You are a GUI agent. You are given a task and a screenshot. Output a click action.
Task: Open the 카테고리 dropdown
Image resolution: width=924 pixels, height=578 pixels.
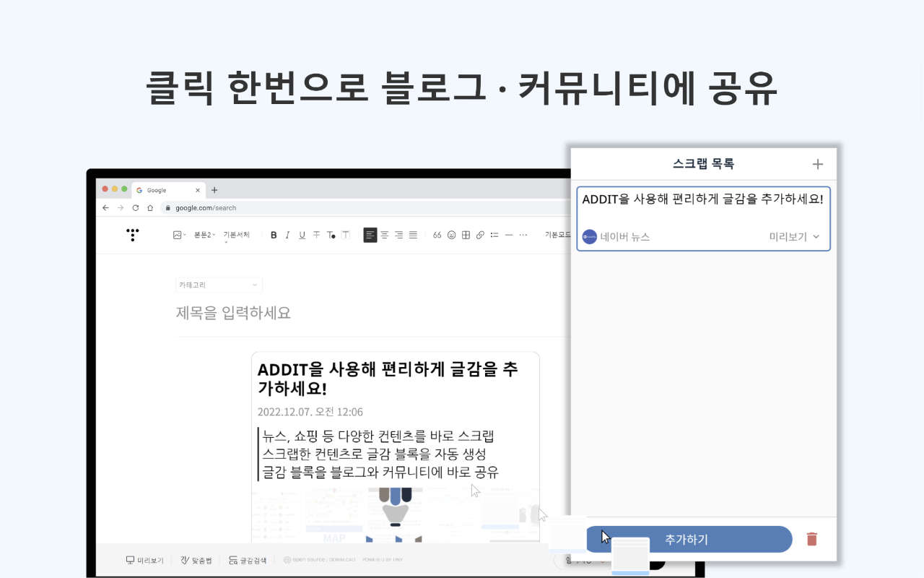coord(219,285)
